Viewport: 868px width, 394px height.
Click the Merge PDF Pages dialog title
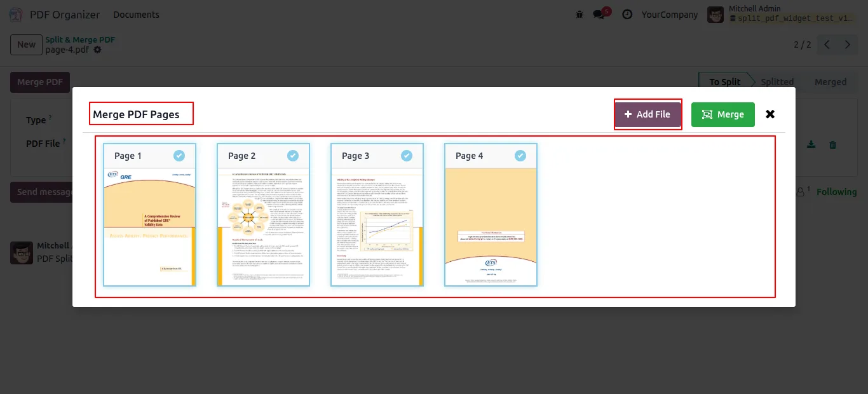pyautogui.click(x=136, y=114)
